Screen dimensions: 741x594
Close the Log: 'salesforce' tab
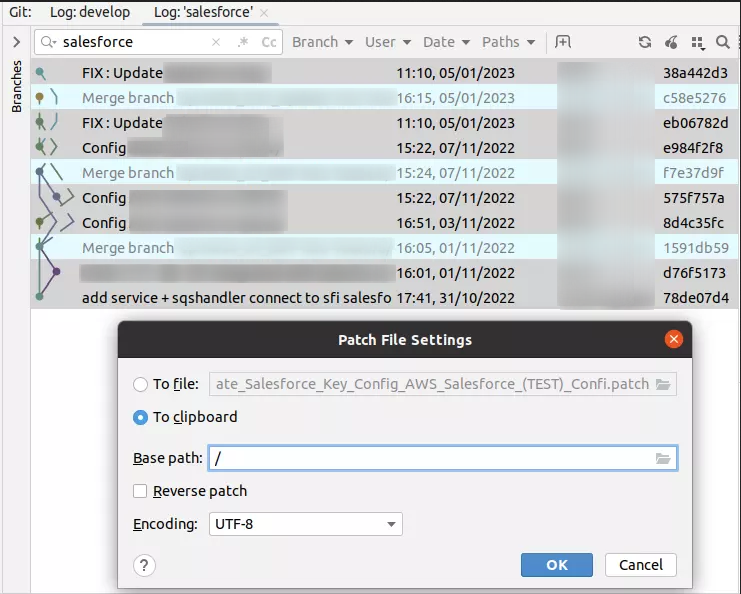[264, 13]
